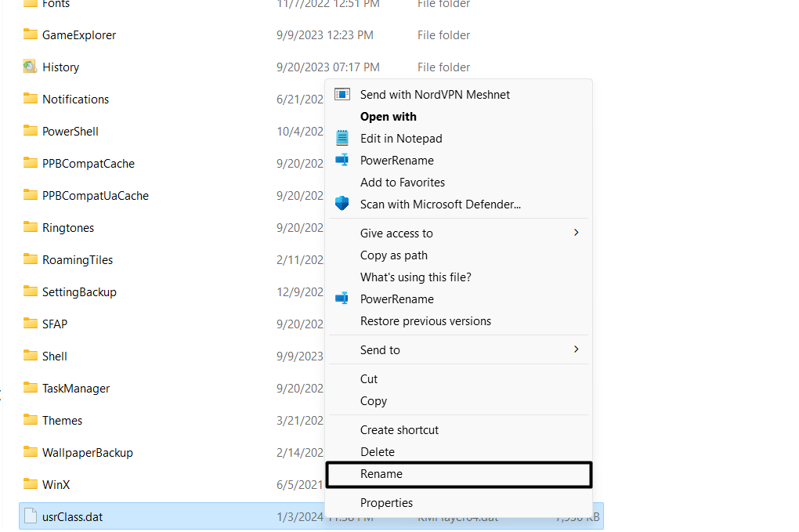
Task: Click What's using this file?
Action: pos(415,277)
